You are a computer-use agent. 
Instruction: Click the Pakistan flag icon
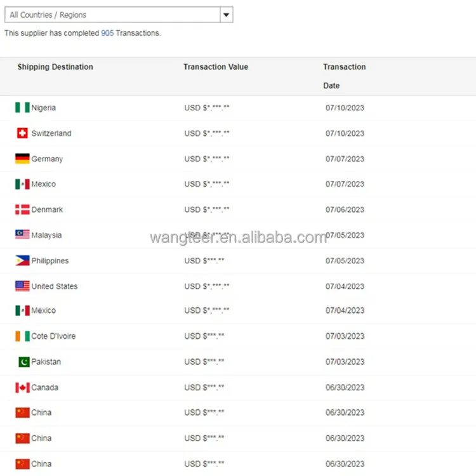coord(24,362)
